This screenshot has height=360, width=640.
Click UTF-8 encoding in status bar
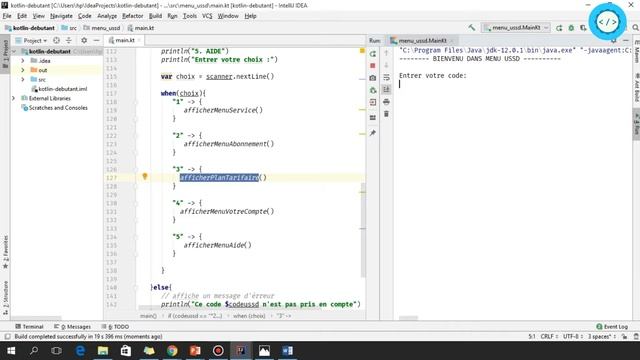[x=572, y=336]
